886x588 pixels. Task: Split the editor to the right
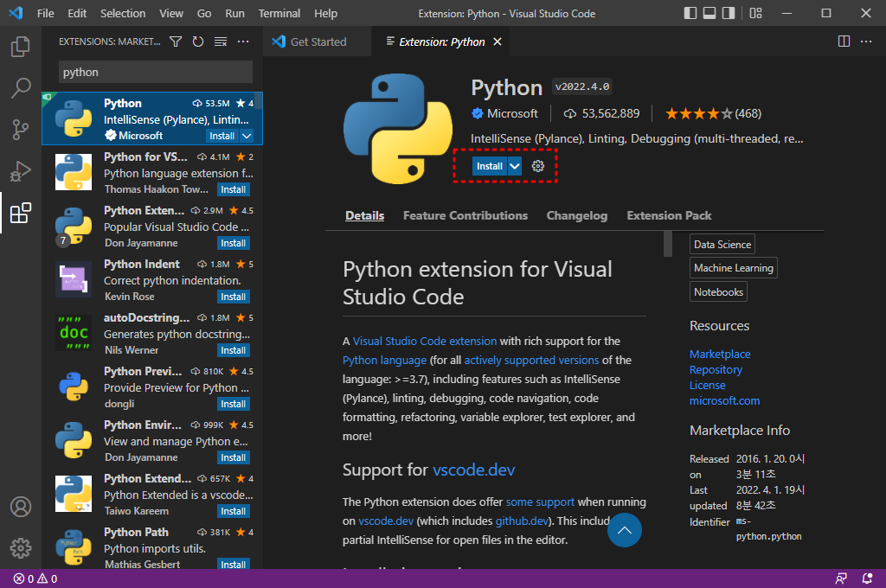coord(844,42)
